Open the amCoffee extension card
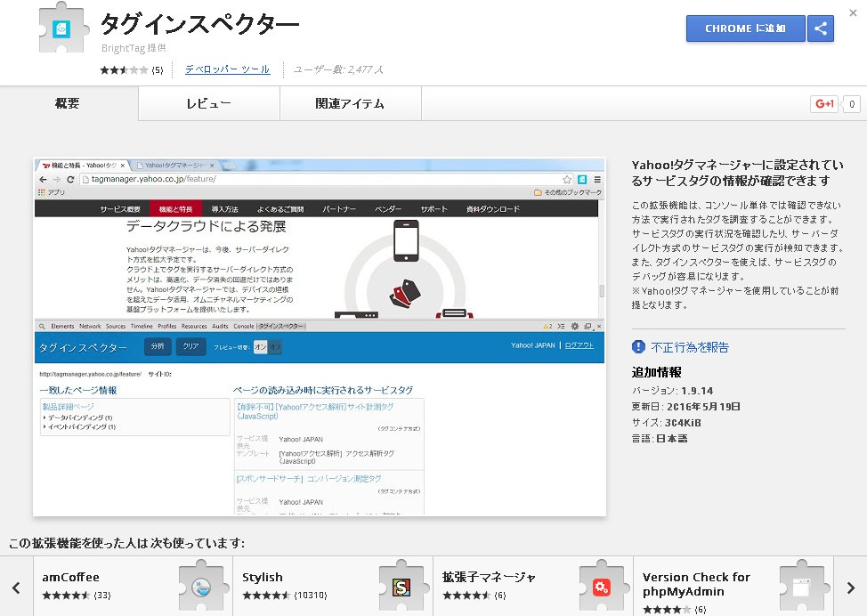 pyautogui.click(x=133, y=587)
